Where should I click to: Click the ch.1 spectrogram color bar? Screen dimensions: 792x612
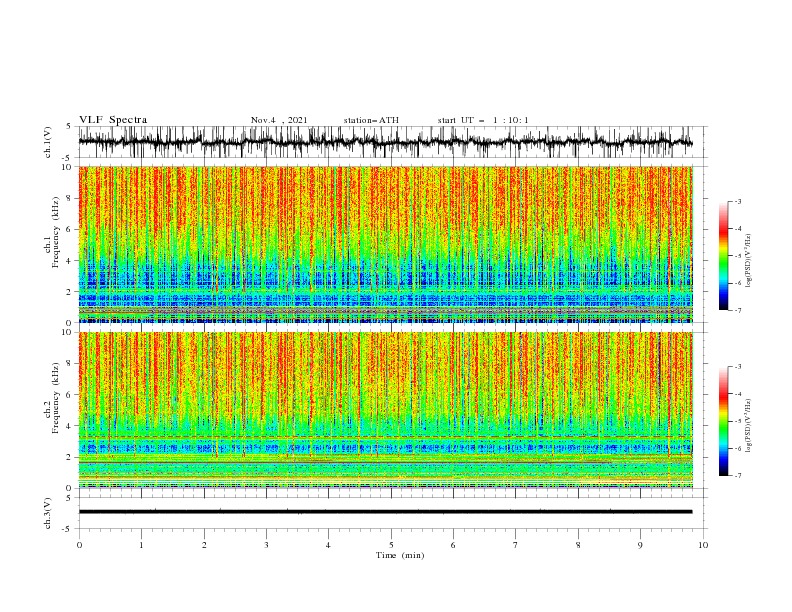pyautogui.click(x=723, y=256)
